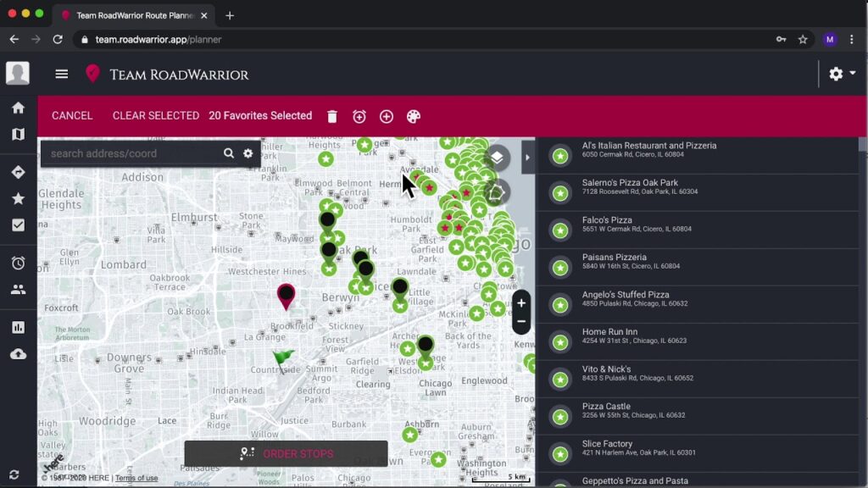
Task: Delete the selected favorites with trash icon
Action: (x=332, y=117)
